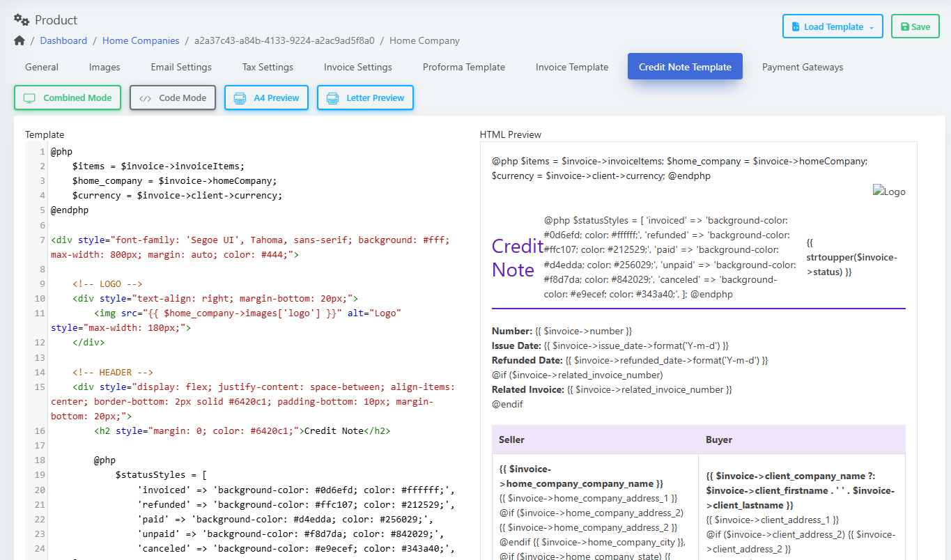Click the floppy disk icon on Save
The height and width of the screenshot is (560, 951).
point(904,27)
